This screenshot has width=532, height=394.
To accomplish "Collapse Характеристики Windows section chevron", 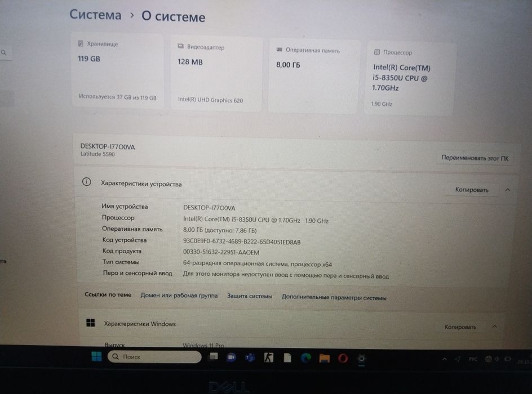I will pos(495,326).
